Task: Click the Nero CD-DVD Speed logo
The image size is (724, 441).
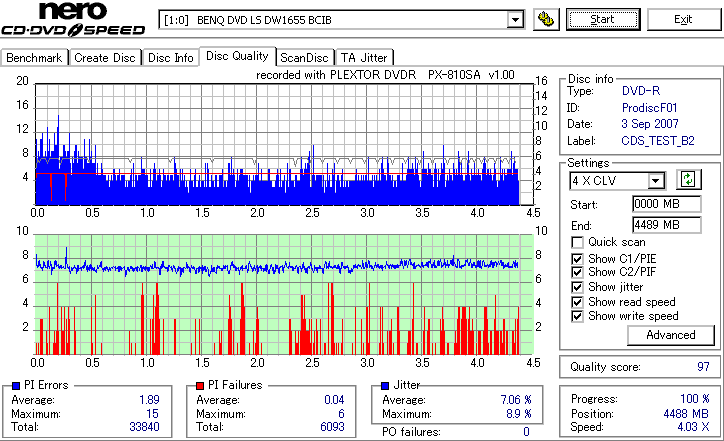Action: (73, 19)
